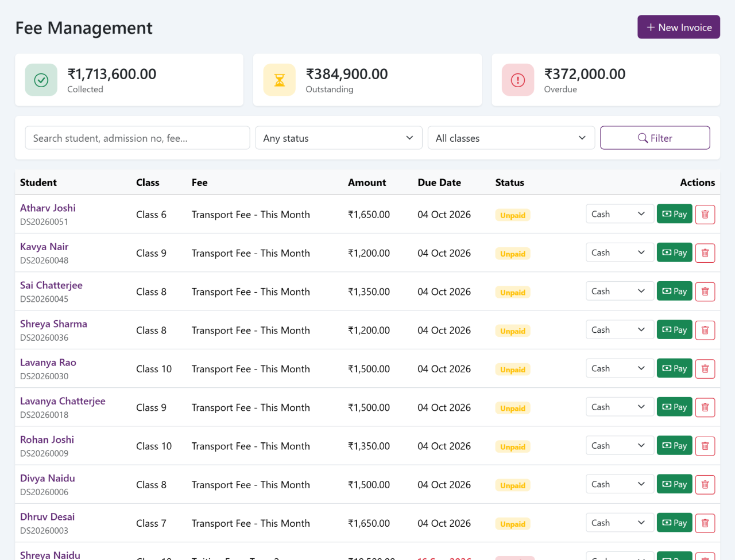Change payment method for Sai Chatterjee
The width and height of the screenshot is (735, 560).
(620, 291)
